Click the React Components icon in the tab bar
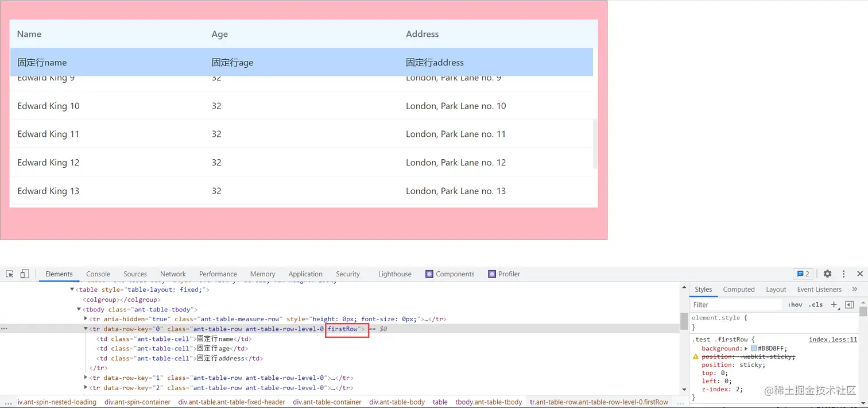 [x=428, y=274]
